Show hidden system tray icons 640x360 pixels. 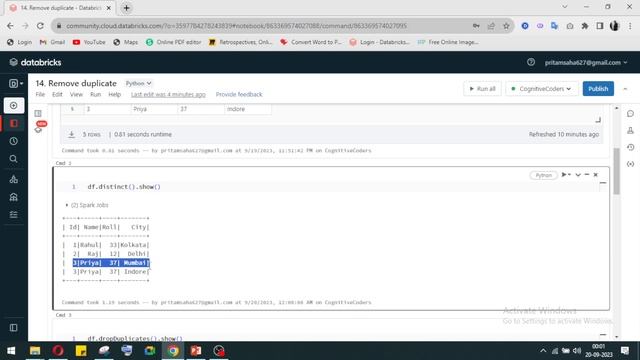(x=543, y=351)
